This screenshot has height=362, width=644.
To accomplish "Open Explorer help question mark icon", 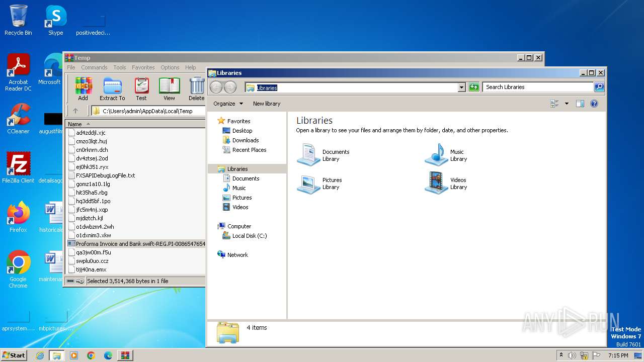I will (594, 104).
